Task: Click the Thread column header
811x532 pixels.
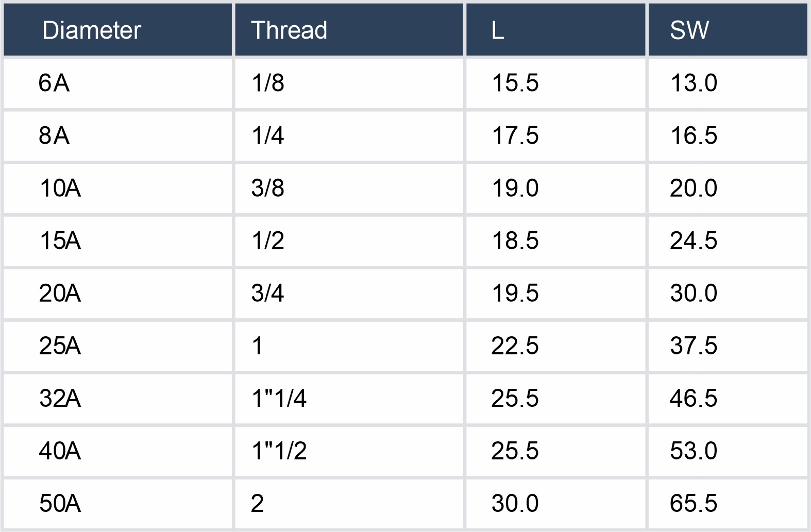Action: tap(289, 30)
